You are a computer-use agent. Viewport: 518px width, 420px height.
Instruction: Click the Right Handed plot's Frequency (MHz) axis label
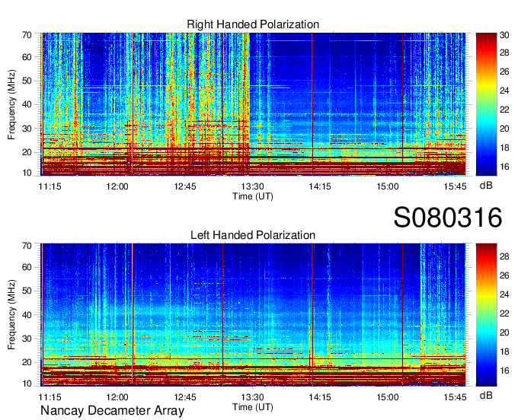11,104
